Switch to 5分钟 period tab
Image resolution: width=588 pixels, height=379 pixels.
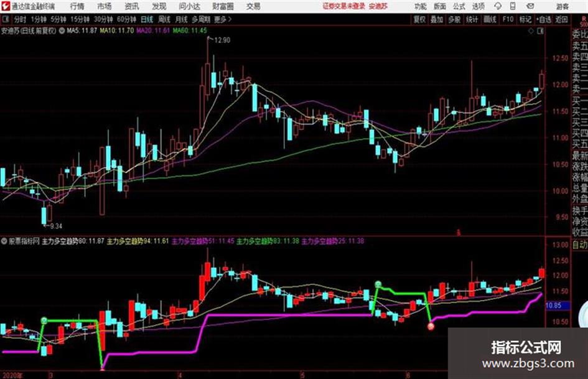pyautogui.click(x=58, y=19)
